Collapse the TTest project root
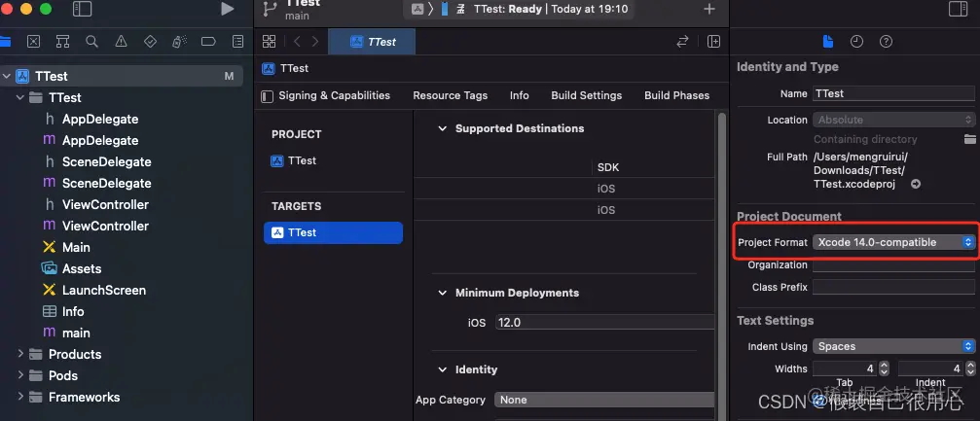This screenshot has height=421, width=980. point(7,76)
